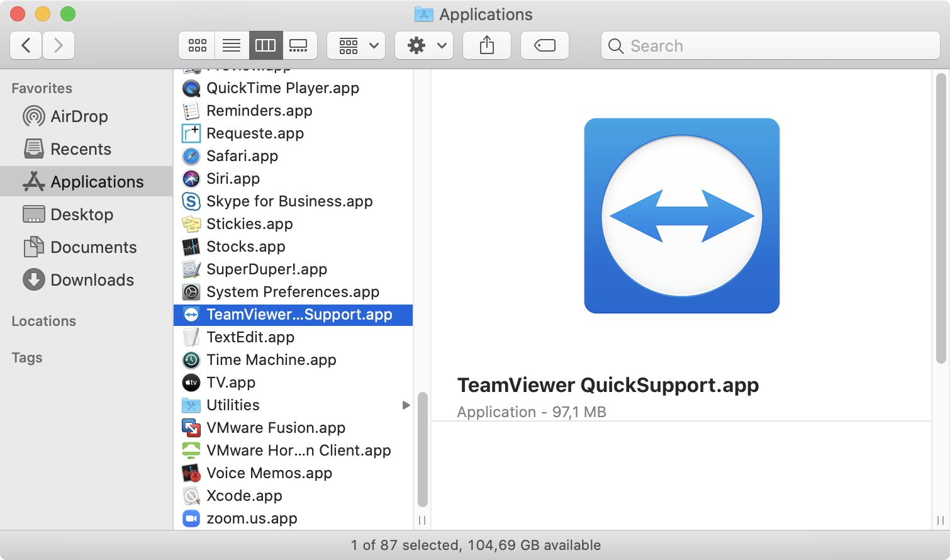Open Recents in the sidebar

point(87,149)
